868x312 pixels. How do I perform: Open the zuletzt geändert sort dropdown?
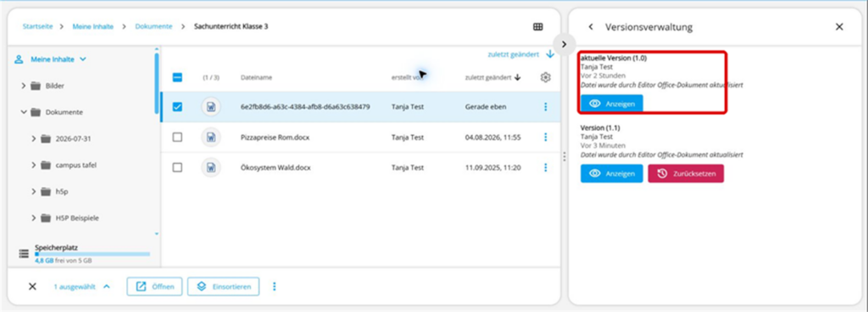[x=513, y=54]
